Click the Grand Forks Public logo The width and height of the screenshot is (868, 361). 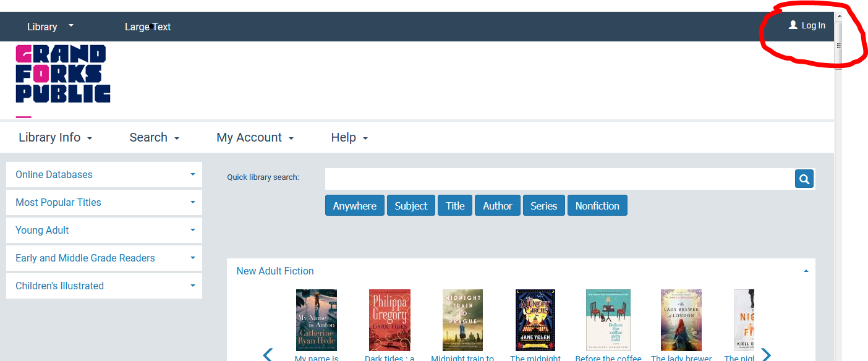pos(62,74)
